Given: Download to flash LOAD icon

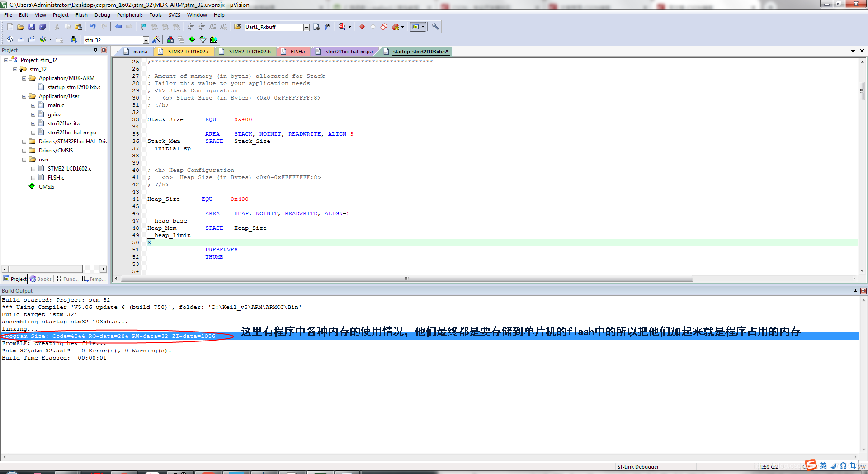Looking at the screenshot, I should tap(74, 39).
